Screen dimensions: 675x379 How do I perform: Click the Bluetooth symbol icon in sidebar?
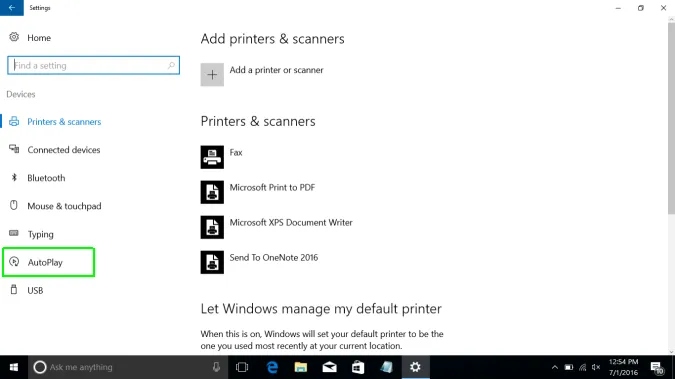[x=14, y=177]
